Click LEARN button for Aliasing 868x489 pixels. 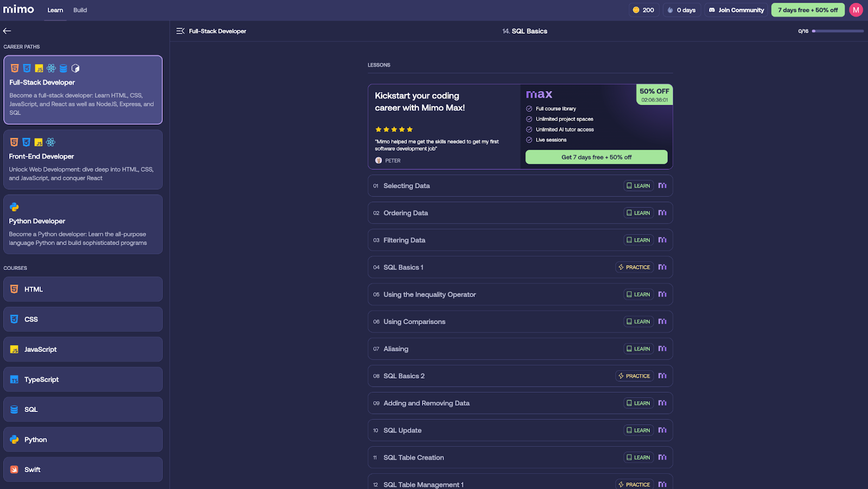coord(638,349)
